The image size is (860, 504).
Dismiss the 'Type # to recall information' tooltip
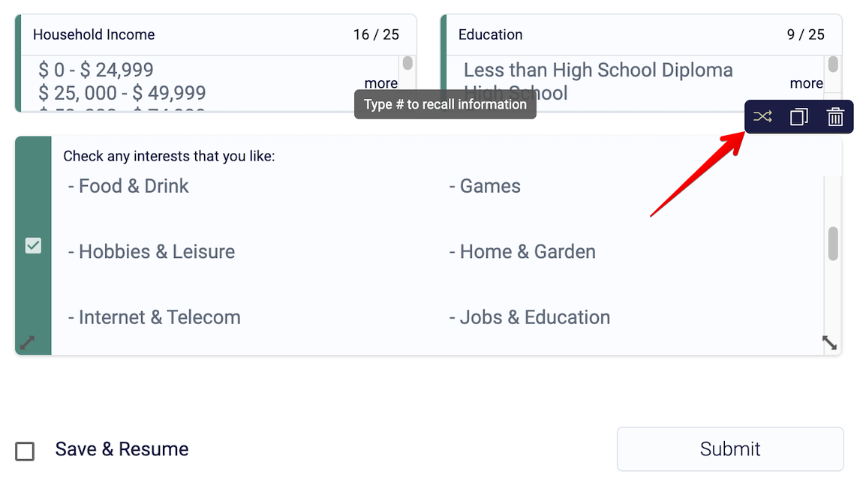coord(444,104)
